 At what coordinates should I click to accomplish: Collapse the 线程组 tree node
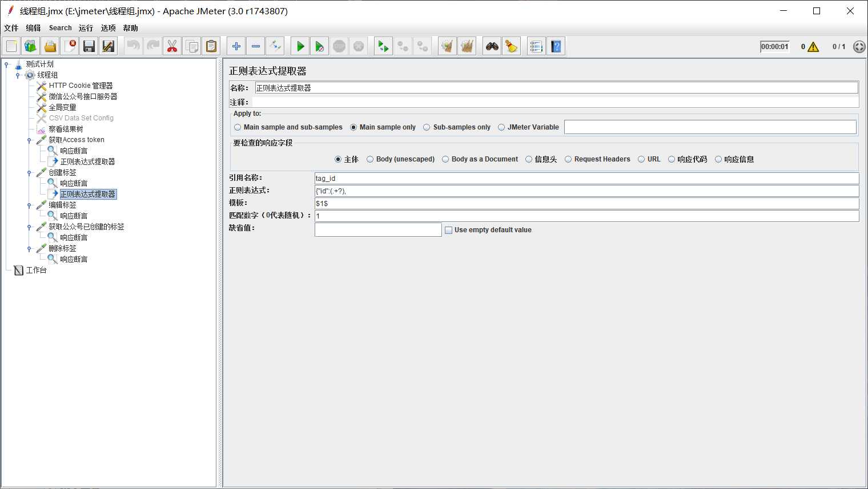pos(18,75)
